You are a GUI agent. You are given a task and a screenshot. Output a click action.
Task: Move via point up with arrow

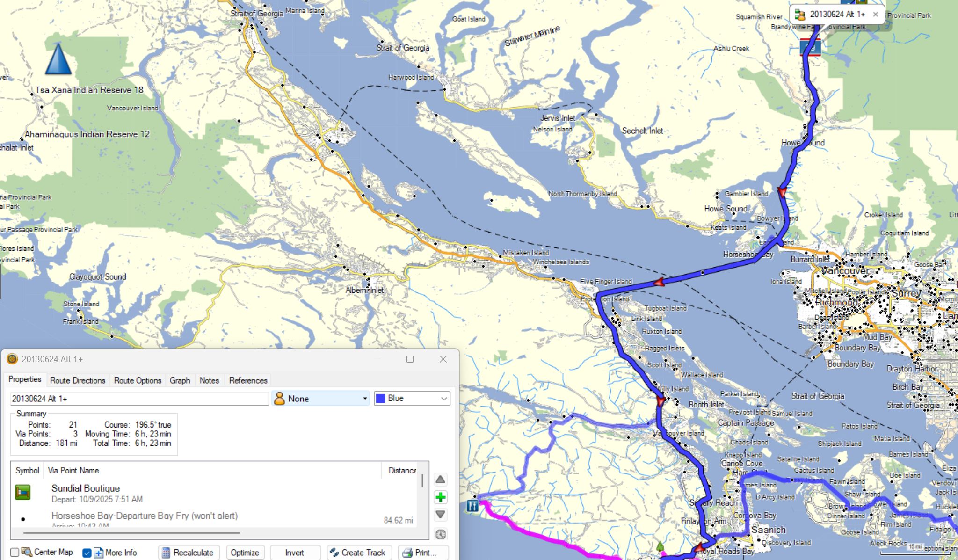(x=440, y=480)
